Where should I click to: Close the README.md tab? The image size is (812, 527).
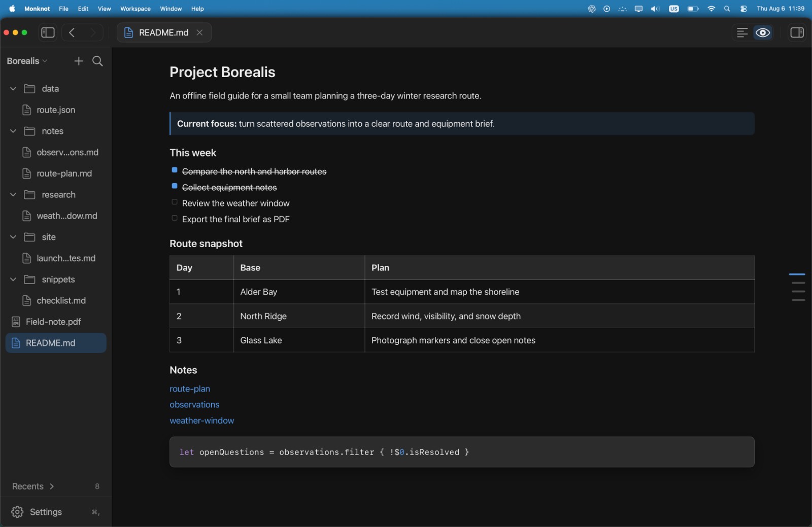[x=199, y=32]
